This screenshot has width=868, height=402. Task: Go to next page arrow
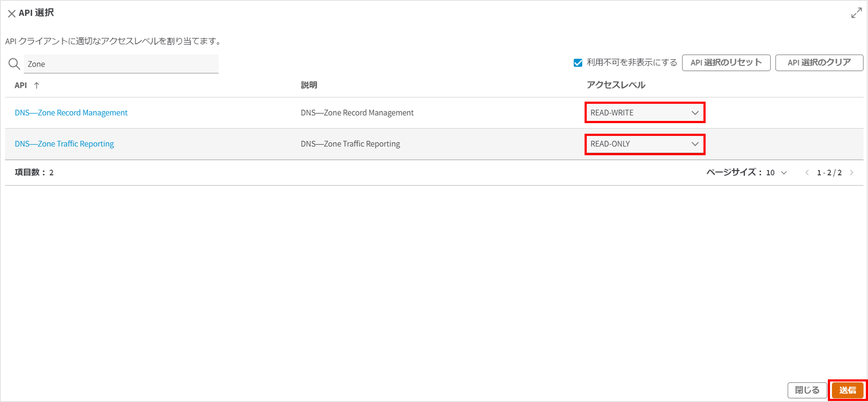(x=851, y=173)
